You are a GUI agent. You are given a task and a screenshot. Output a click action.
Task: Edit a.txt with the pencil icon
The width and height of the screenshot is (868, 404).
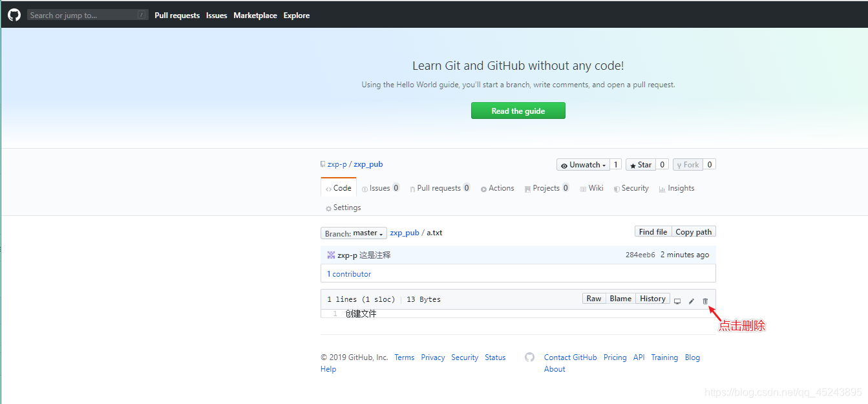coord(691,301)
